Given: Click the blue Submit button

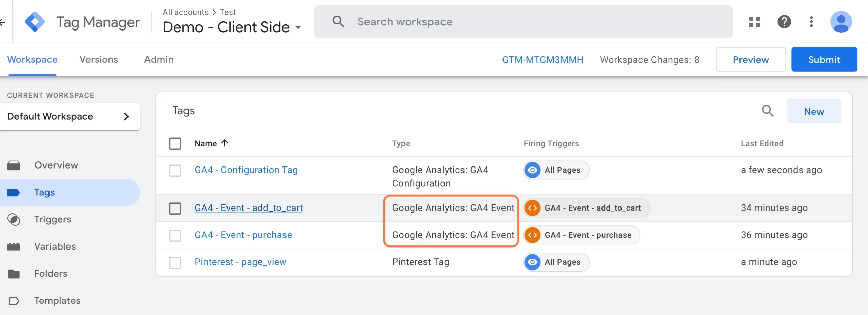Looking at the screenshot, I should (x=824, y=60).
